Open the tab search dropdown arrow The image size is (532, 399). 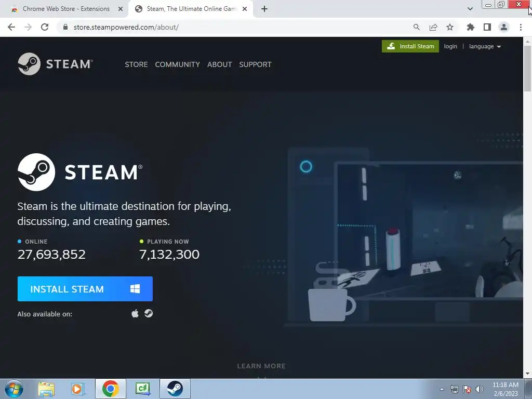click(470, 9)
